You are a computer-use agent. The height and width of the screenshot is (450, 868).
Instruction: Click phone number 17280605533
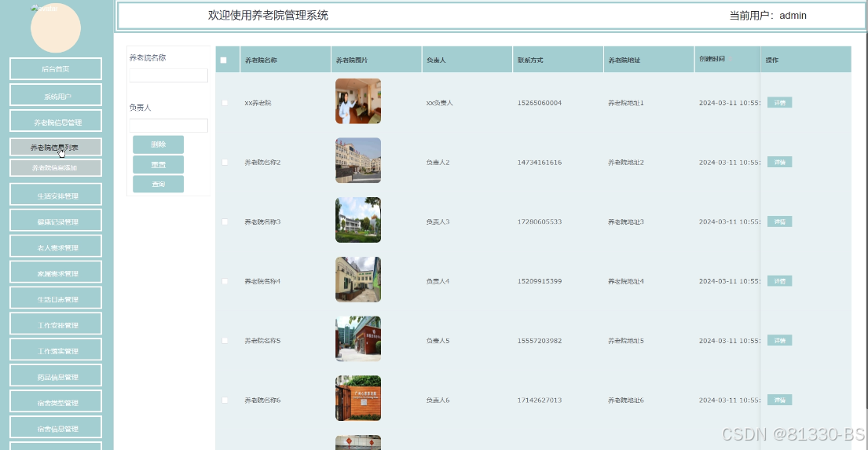click(539, 222)
